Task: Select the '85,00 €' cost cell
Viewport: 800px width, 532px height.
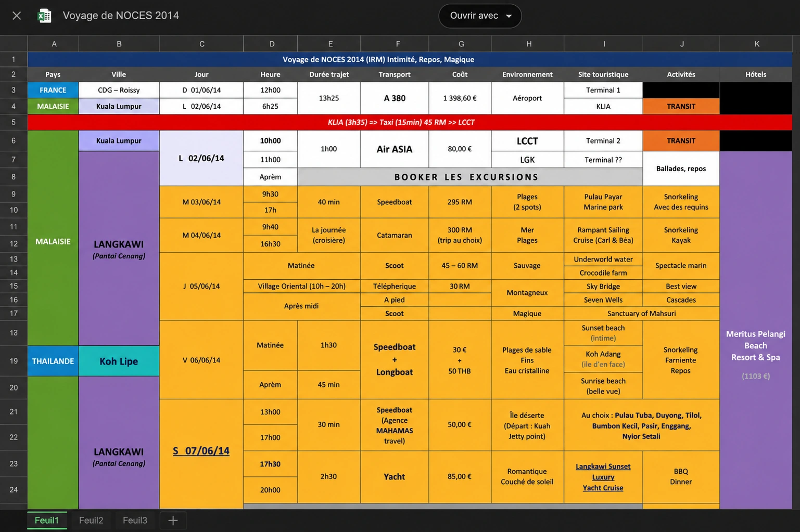Action: 460,476
